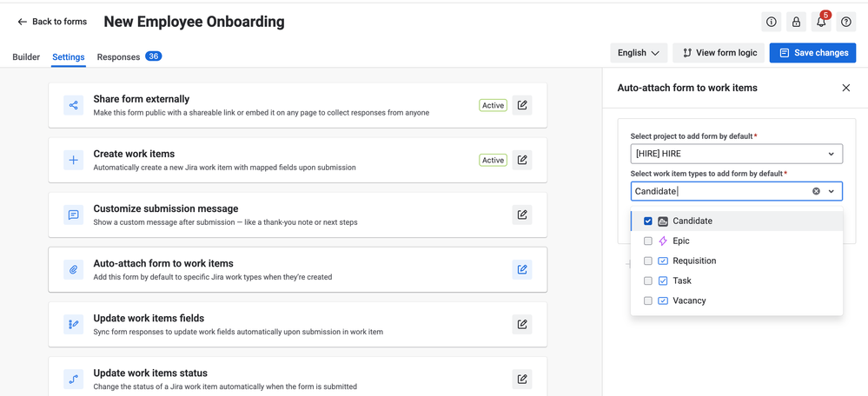Image resolution: width=868 pixels, height=396 pixels.
Task: Click the Requisition option label
Action: click(x=694, y=261)
